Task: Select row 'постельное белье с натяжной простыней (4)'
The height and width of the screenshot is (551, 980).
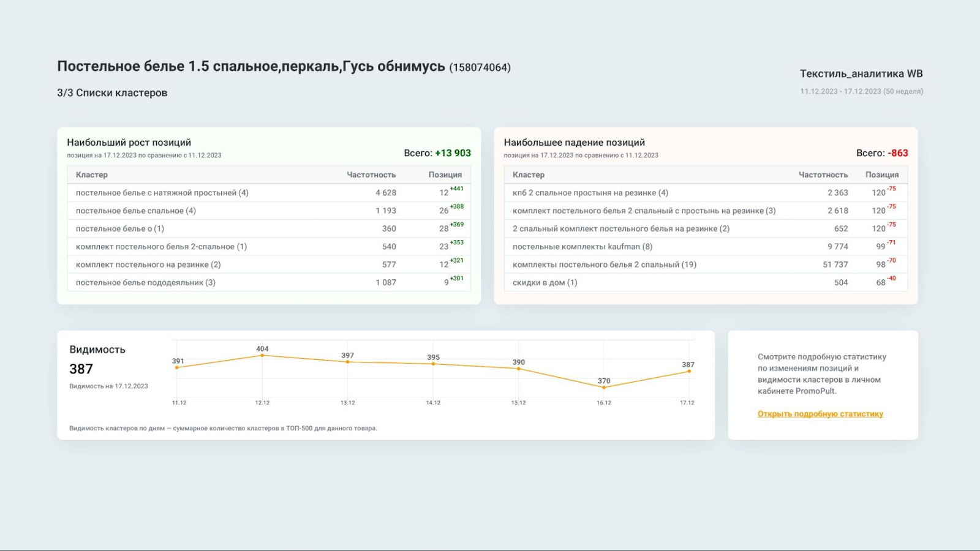Action: (x=162, y=193)
